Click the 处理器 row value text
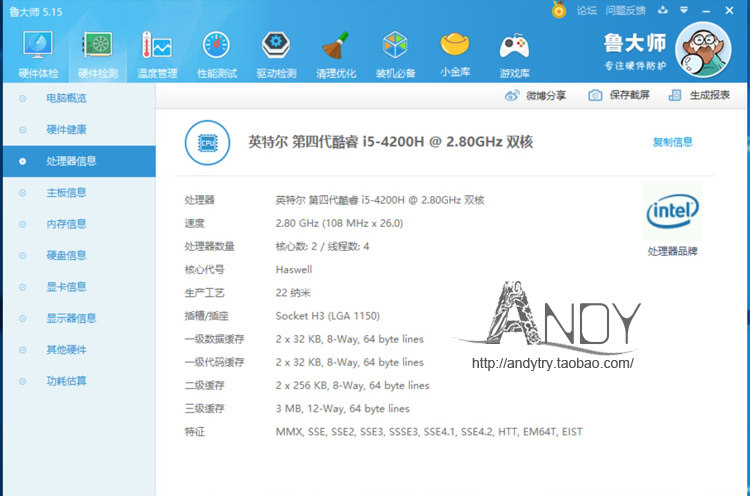The height and width of the screenshot is (496, 750). point(380,200)
